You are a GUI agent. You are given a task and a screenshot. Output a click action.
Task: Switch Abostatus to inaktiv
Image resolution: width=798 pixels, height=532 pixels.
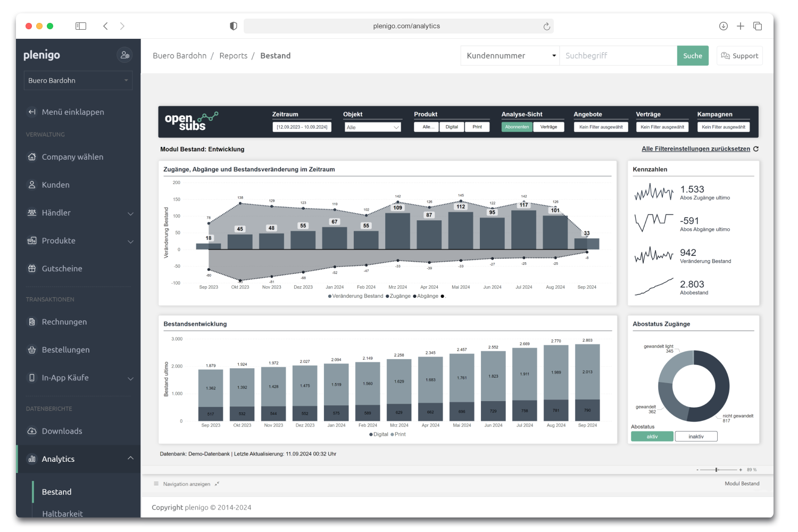coord(696,437)
